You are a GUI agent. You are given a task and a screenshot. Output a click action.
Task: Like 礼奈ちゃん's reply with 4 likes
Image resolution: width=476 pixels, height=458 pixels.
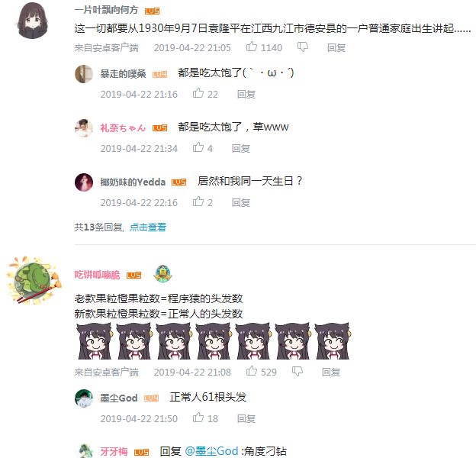[198, 147]
